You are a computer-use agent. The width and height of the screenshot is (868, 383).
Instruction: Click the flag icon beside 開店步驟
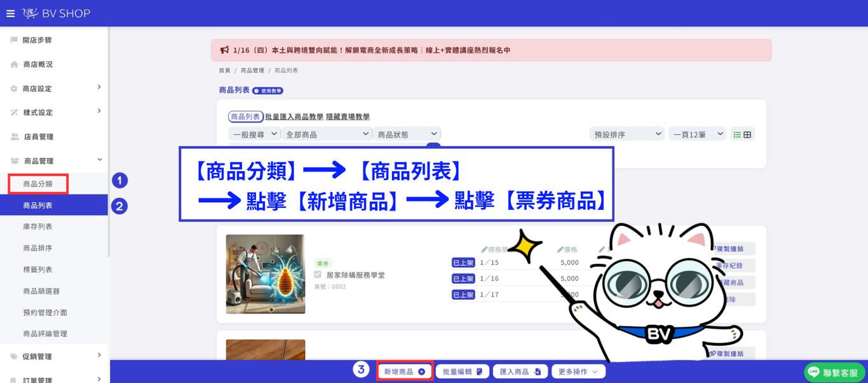tap(14, 40)
